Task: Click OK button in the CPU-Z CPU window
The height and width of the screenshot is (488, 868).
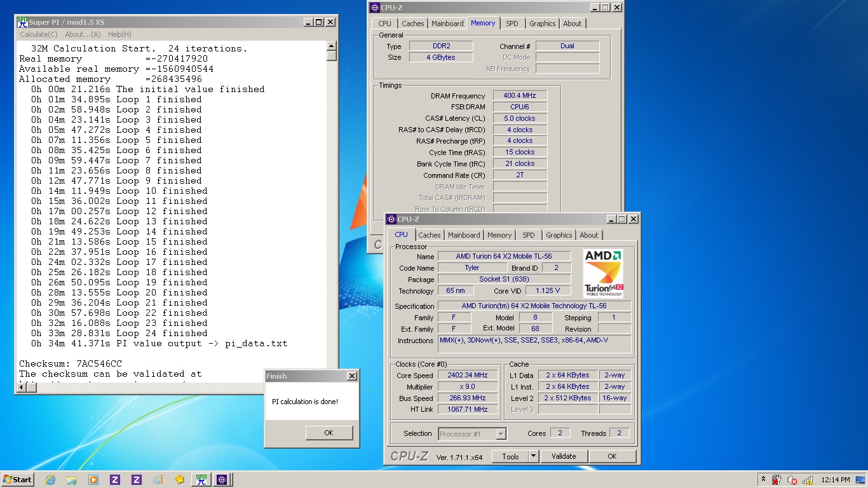Action: pos(612,456)
